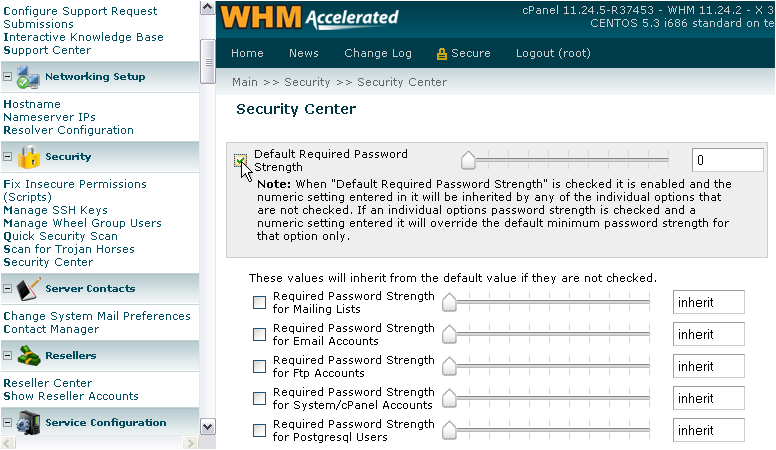Check Required Password Strength for Ftp Accounts

coord(259,366)
